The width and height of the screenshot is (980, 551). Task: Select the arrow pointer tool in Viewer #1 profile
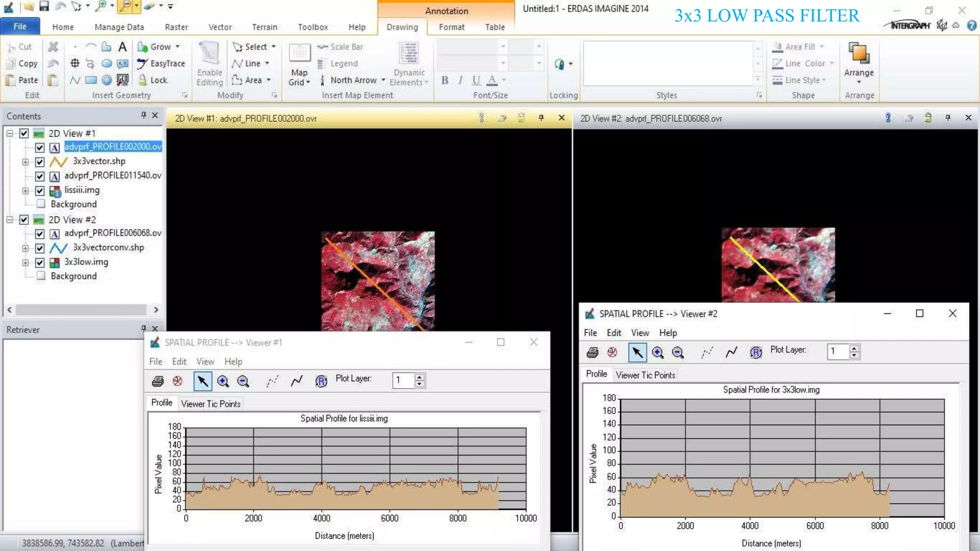(202, 381)
